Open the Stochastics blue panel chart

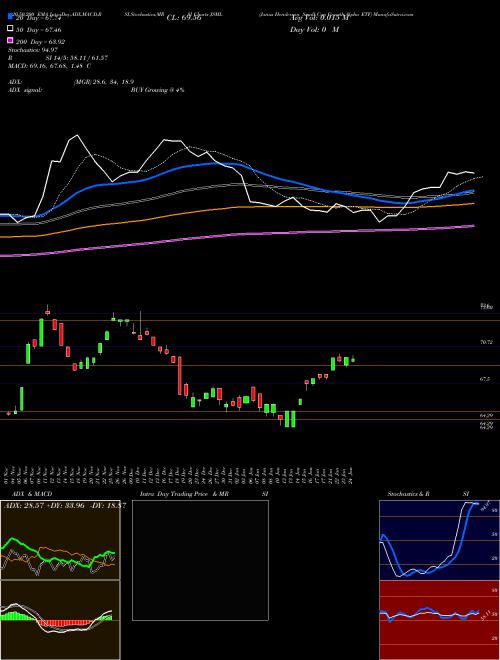(x=439, y=540)
